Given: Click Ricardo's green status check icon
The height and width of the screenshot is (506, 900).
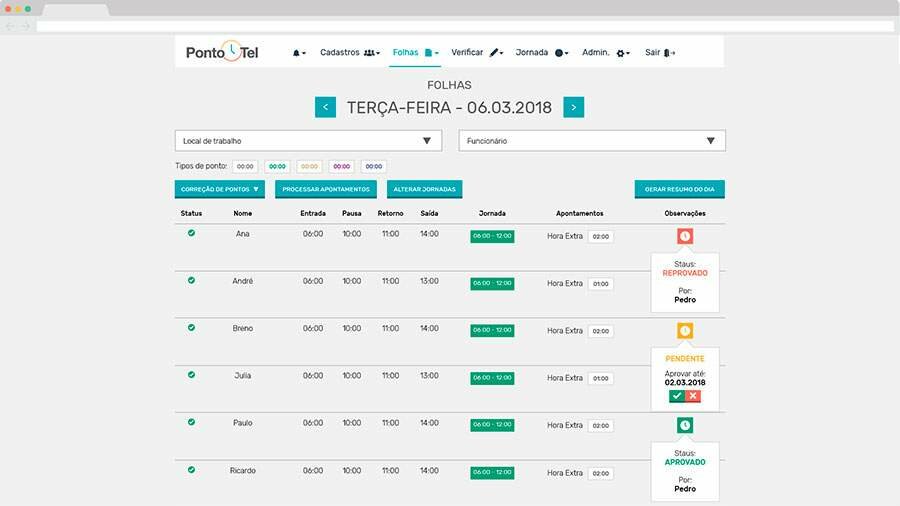Looking at the screenshot, I should pos(191,469).
